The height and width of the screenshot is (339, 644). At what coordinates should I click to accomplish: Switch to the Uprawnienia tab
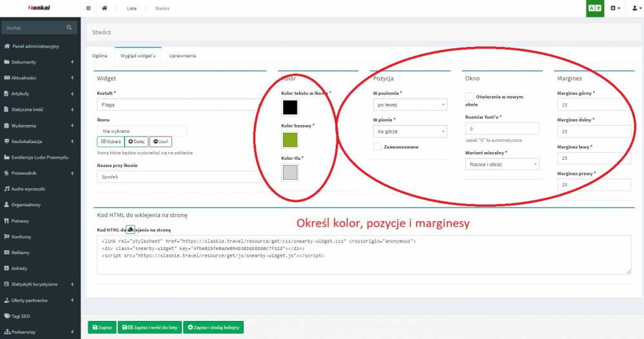[182, 56]
